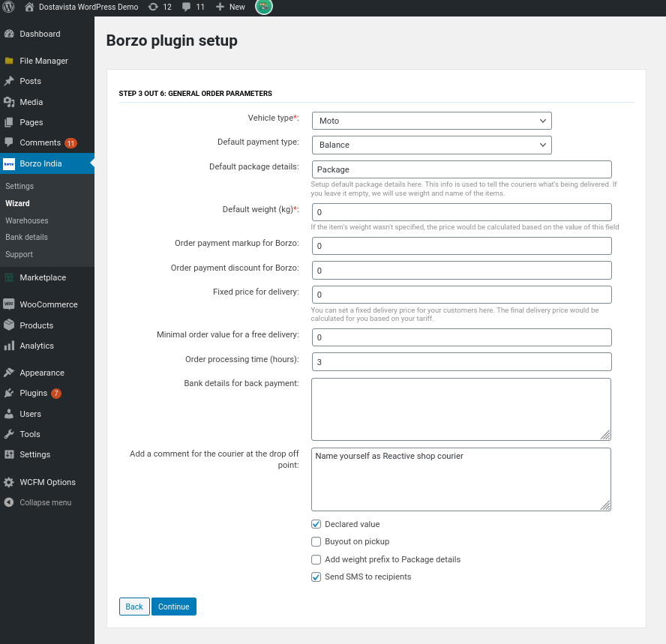The image size is (666, 644).
Task: Disable Send SMS to recipients
Action: 316,577
